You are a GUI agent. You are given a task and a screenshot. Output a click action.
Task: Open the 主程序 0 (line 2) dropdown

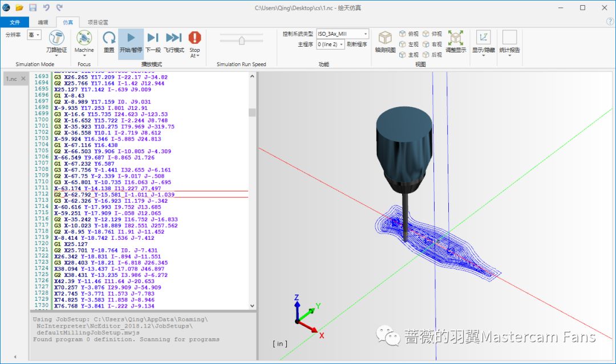tap(330, 44)
